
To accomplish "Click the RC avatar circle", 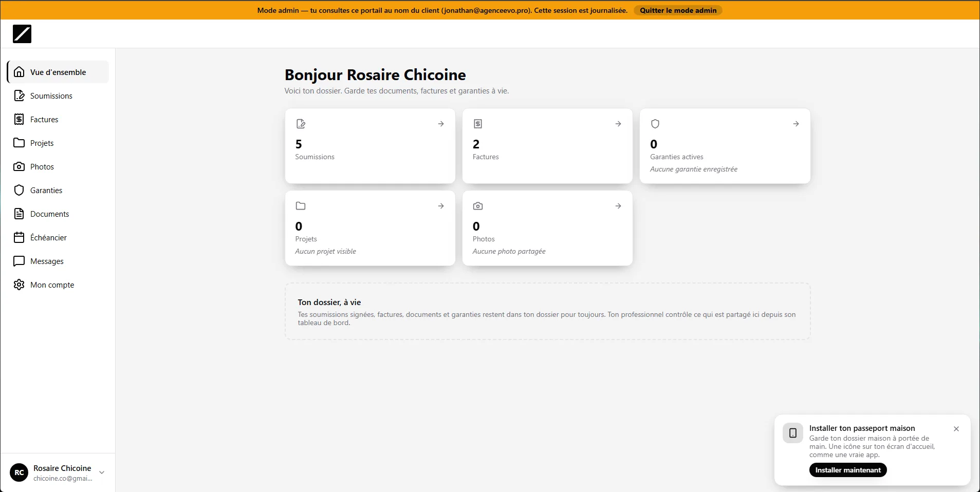I will tap(19, 472).
